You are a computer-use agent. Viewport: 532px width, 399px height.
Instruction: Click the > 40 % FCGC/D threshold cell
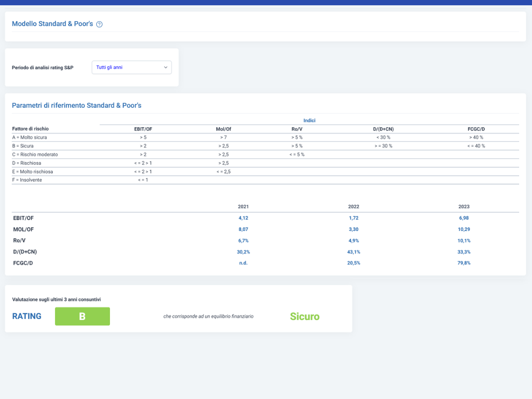click(x=476, y=137)
